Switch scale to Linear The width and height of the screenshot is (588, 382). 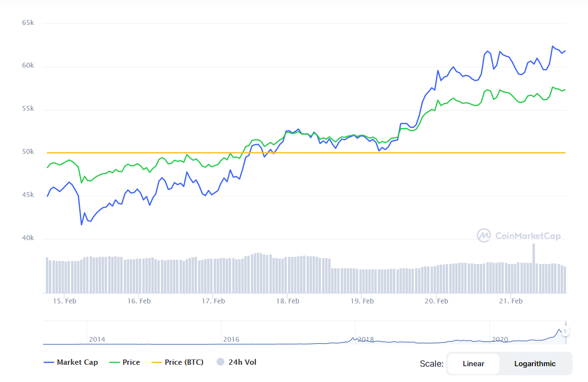click(473, 364)
